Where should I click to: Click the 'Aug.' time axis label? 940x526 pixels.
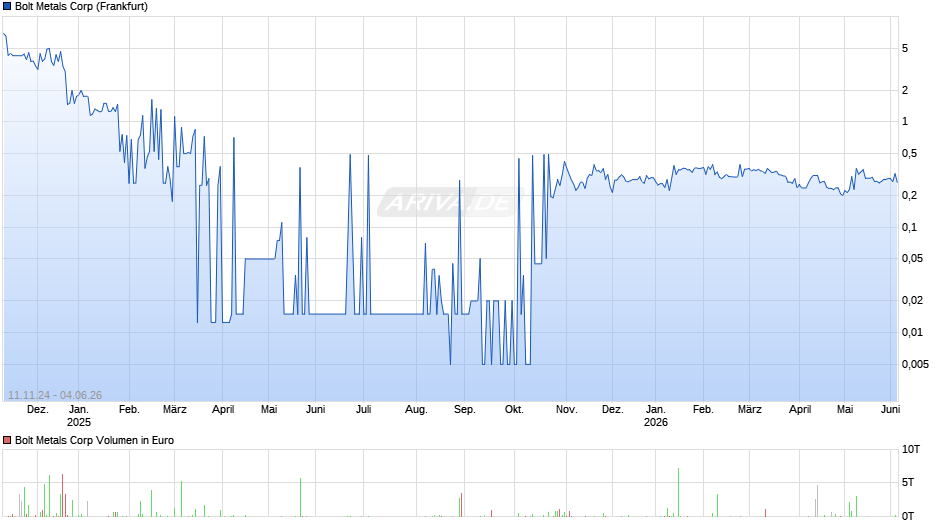pos(416,410)
